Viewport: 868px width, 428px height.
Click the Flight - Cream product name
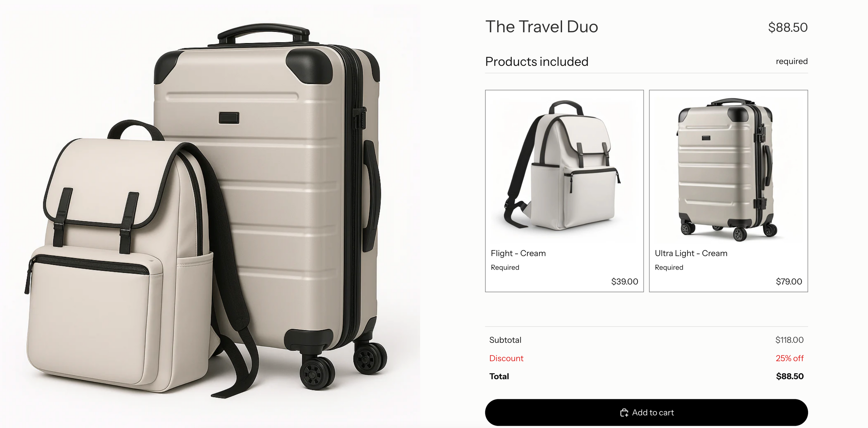518,253
